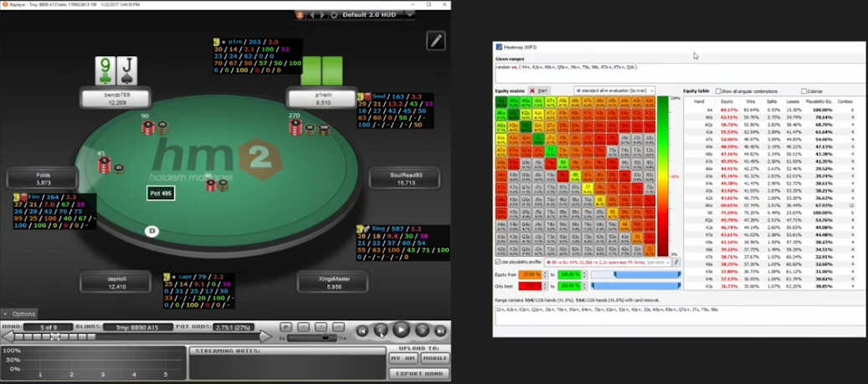This screenshot has width=868, height=384.
Task: Open standard all-in evaluation dropdown
Action: pyautogui.click(x=614, y=90)
